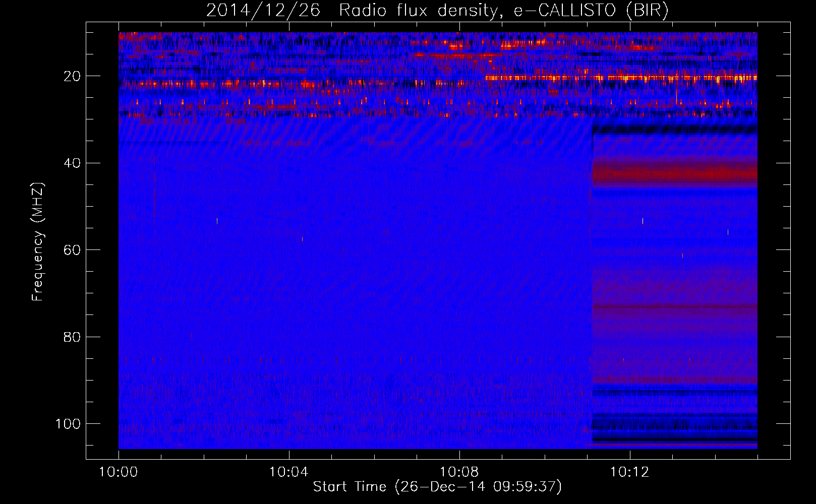Screen dimensions: 816x504
Task: Click the '10:04' time tick label
Action: coord(288,472)
